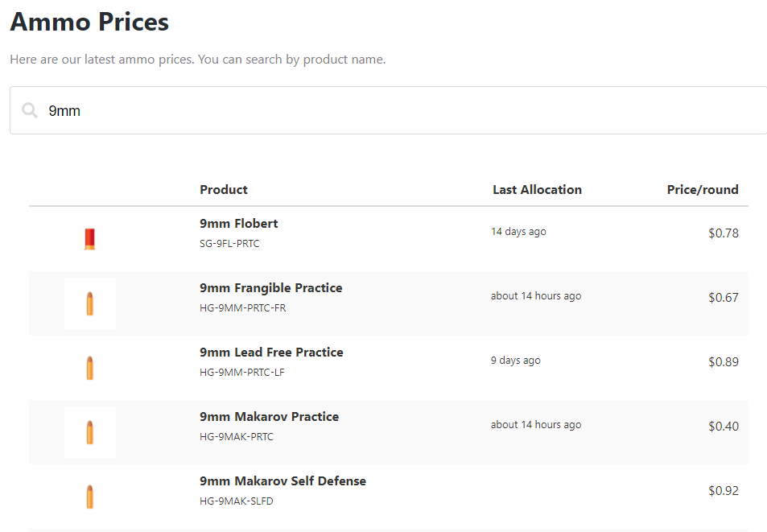Open the 9mm Flobert product link
Viewport: 767px width, 532px height.
point(239,224)
